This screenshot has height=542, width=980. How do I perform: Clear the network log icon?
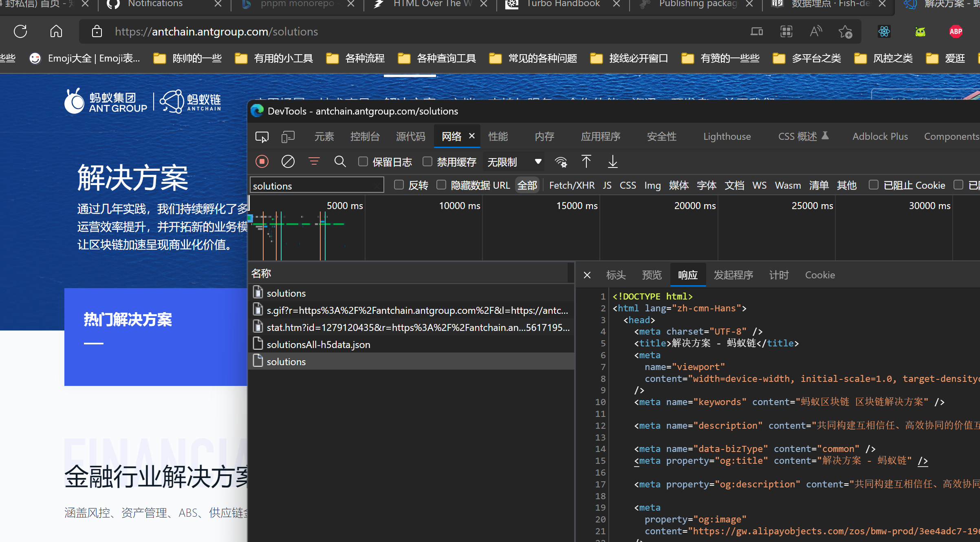coord(288,162)
